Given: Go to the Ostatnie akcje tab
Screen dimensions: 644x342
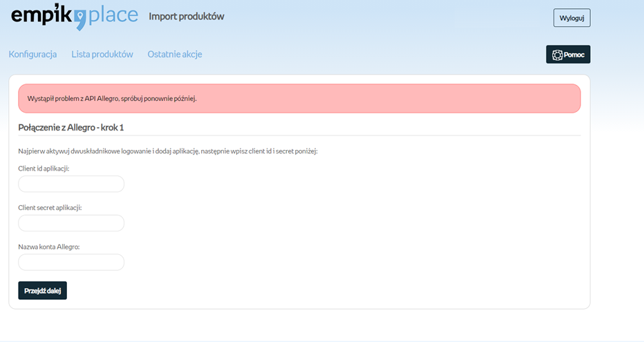Looking at the screenshot, I should point(174,55).
